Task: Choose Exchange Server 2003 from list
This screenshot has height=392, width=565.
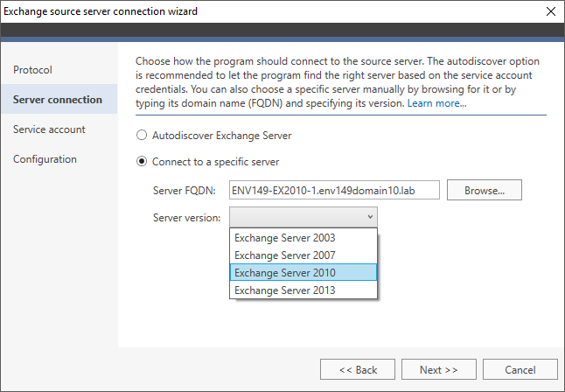Action: (303, 238)
